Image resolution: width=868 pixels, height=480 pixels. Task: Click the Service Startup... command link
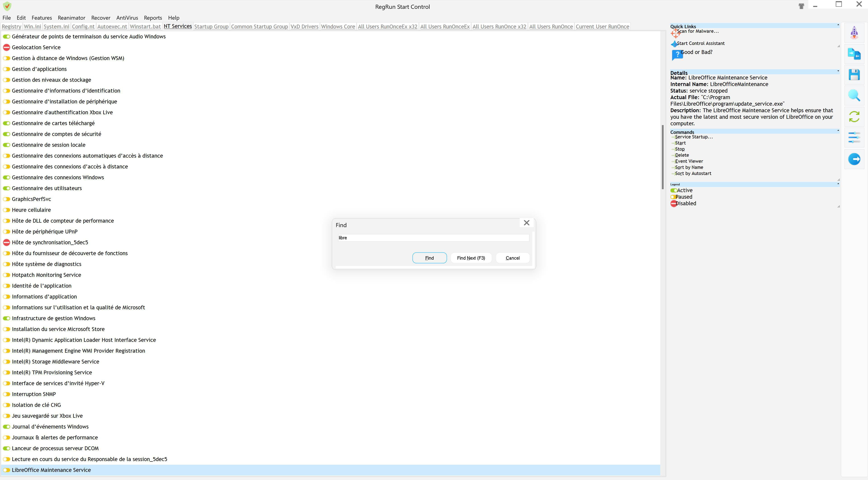pos(694,137)
